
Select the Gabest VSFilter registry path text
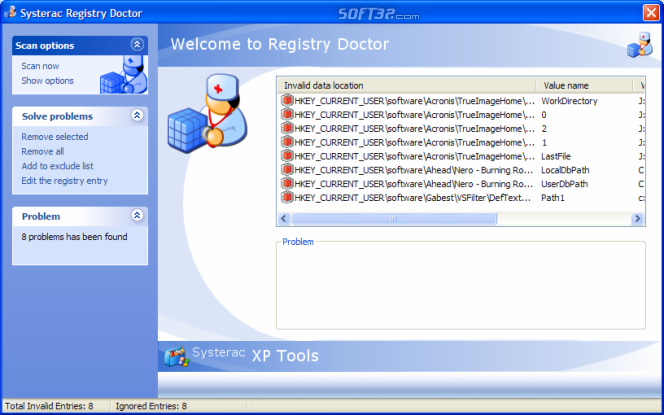coord(413,198)
